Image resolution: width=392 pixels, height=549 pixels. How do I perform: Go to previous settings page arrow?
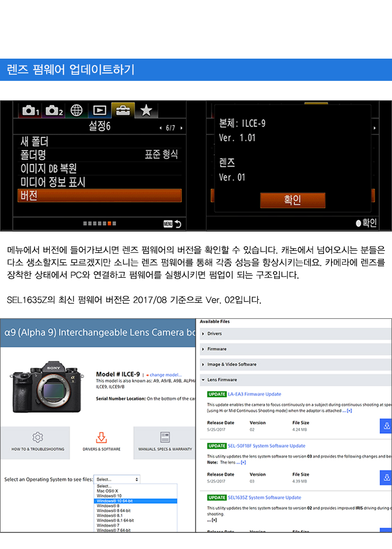(161, 128)
